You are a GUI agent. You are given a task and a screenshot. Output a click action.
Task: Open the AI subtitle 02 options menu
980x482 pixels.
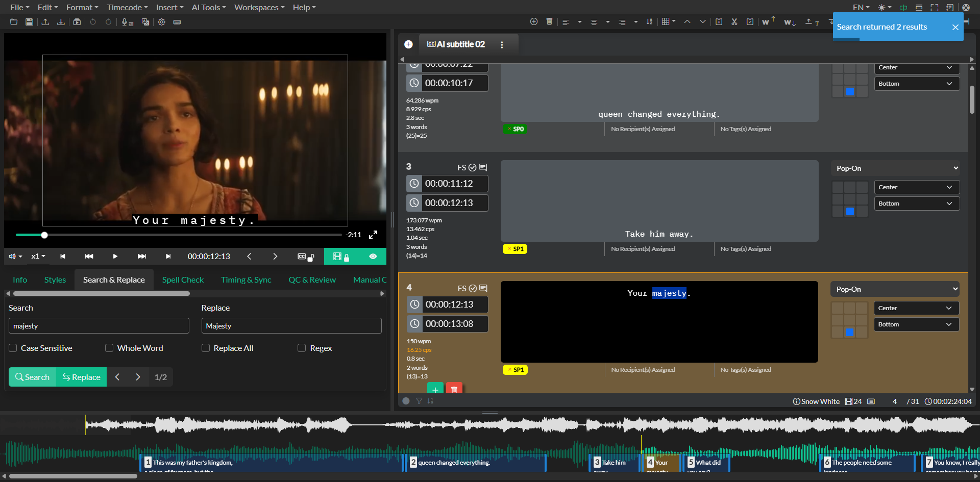point(502,44)
